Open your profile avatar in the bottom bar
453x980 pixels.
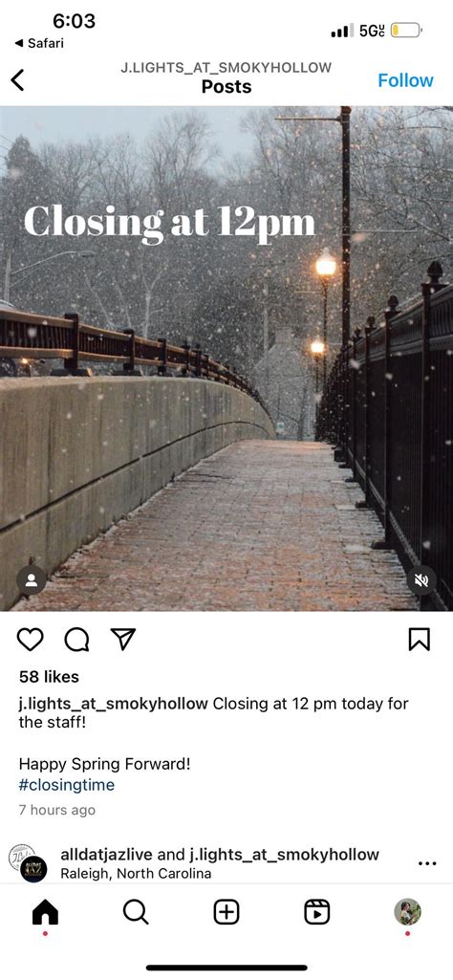pos(407,912)
